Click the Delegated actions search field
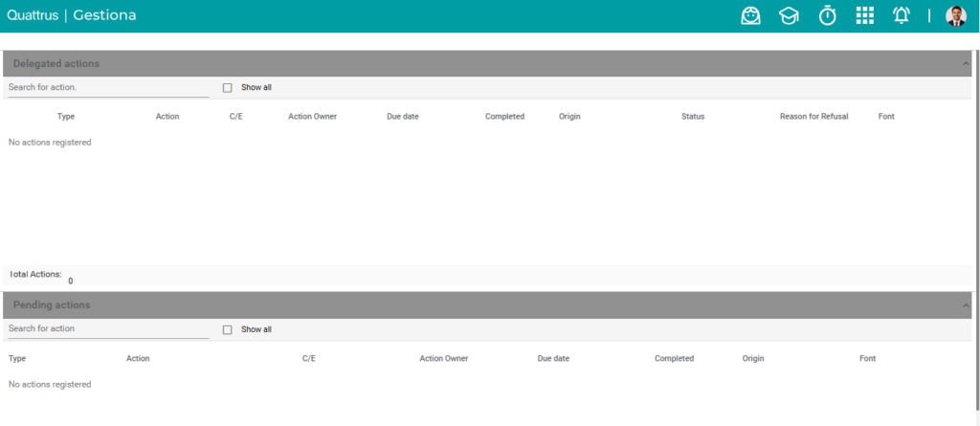980x426 pixels. coord(108,88)
